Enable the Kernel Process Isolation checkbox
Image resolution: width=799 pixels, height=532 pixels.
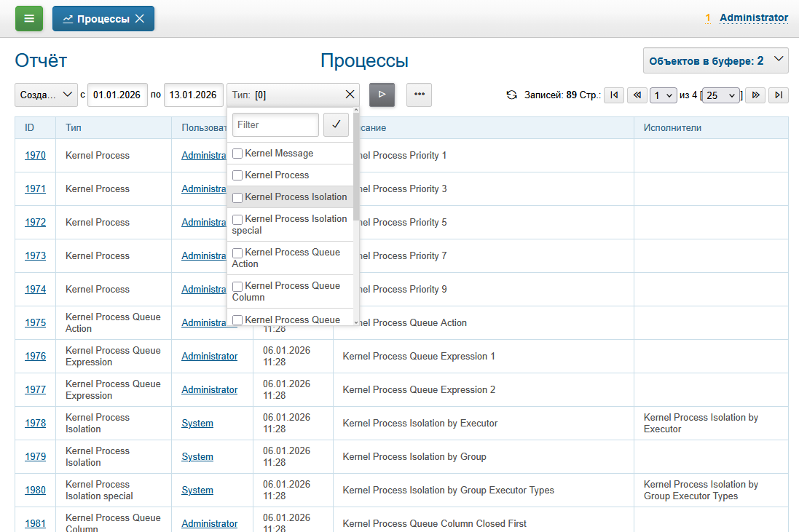click(237, 197)
